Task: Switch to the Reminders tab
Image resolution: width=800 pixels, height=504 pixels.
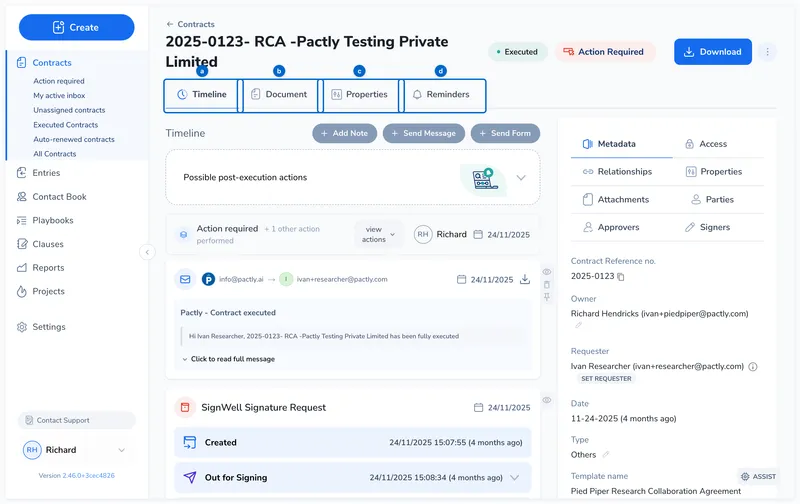Action: (441, 95)
